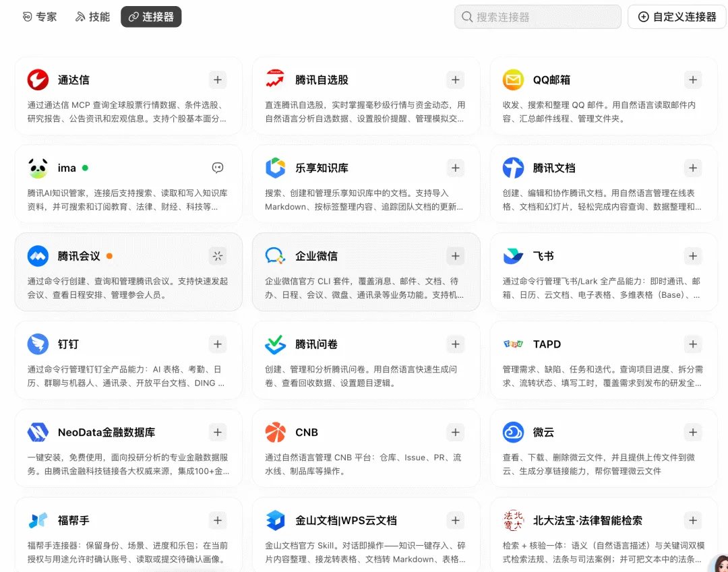
Task: Open the 福帮手 connector title
Action: (73, 521)
